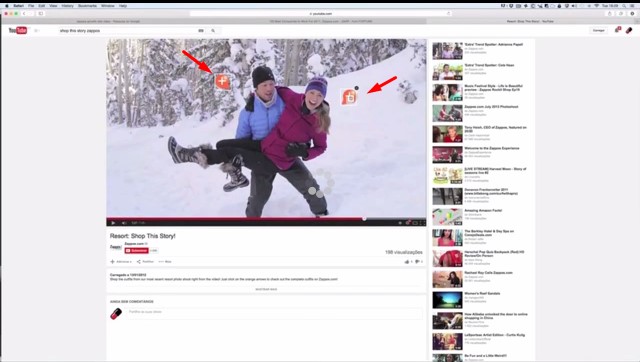
Task: Open the More (three dots) menu under video
Action: [x=165, y=262]
